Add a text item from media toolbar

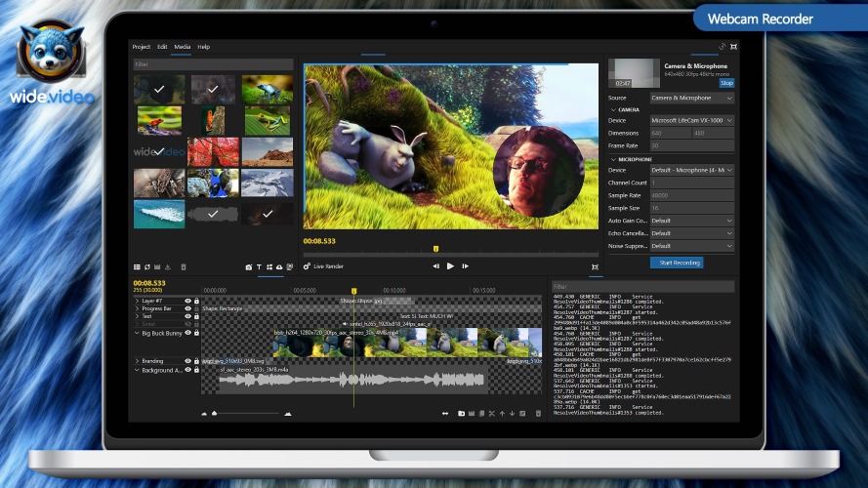point(259,267)
